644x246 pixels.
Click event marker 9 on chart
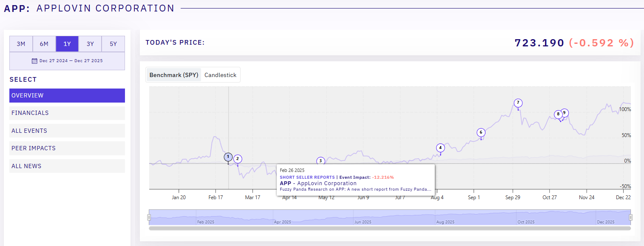pos(565,113)
